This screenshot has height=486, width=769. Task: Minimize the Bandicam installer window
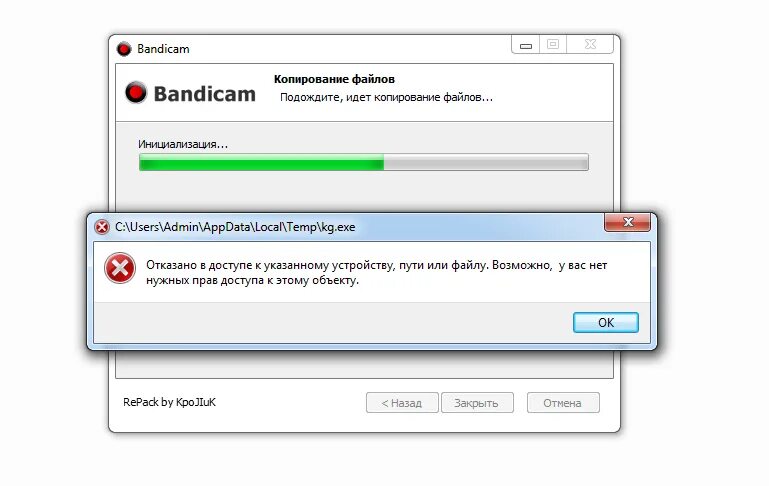tap(526, 45)
